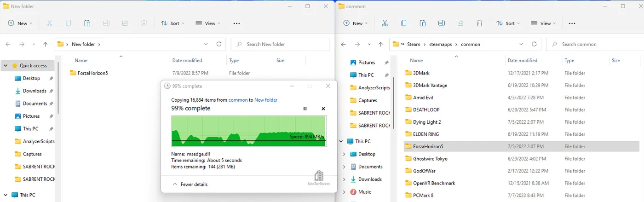Open See more menu in New folder window
This screenshot has width=644, height=202.
click(x=236, y=23)
